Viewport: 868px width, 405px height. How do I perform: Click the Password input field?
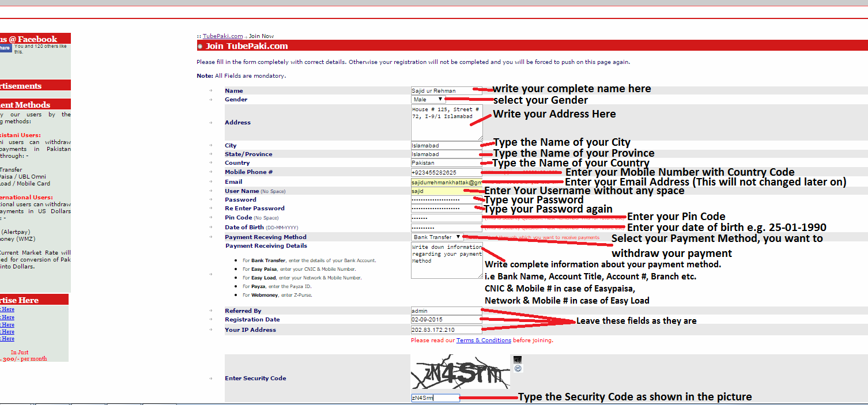(446, 200)
